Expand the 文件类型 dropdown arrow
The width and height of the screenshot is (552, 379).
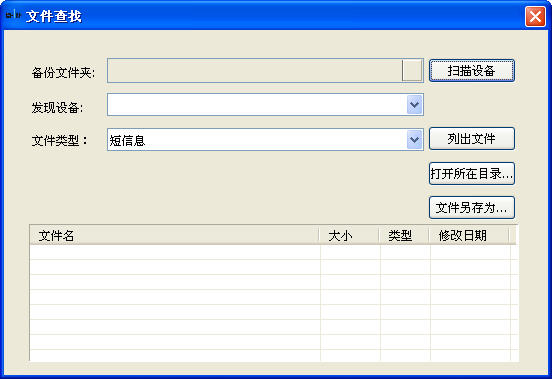[x=414, y=140]
